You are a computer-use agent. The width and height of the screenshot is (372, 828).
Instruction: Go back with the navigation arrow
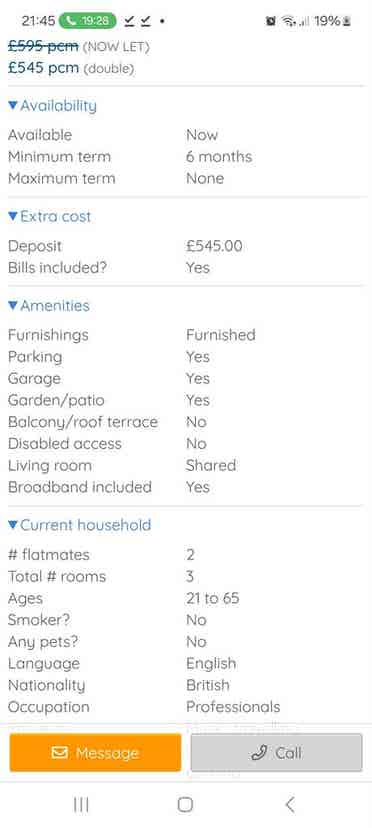pyautogui.click(x=289, y=804)
